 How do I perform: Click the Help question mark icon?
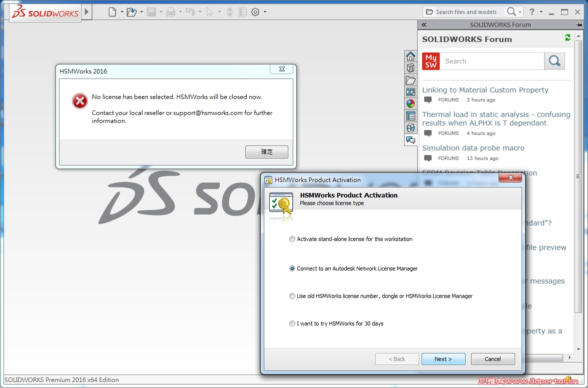click(x=532, y=11)
